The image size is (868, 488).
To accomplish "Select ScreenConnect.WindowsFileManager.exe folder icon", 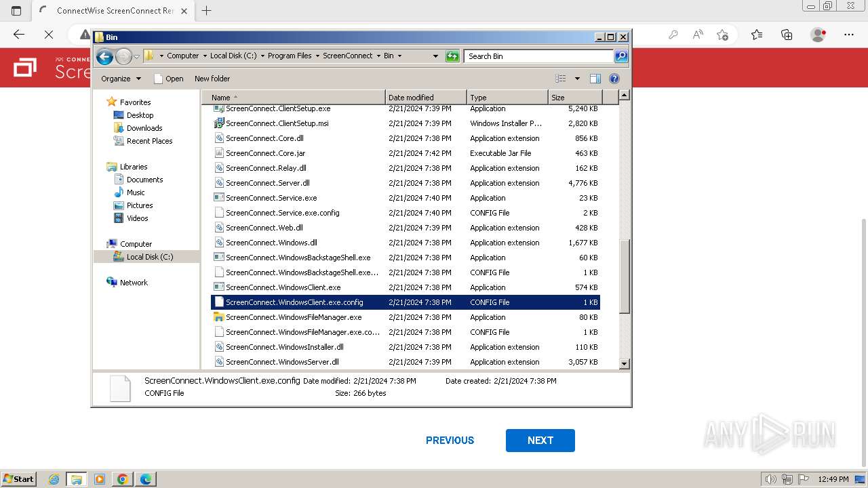I will coord(219,317).
